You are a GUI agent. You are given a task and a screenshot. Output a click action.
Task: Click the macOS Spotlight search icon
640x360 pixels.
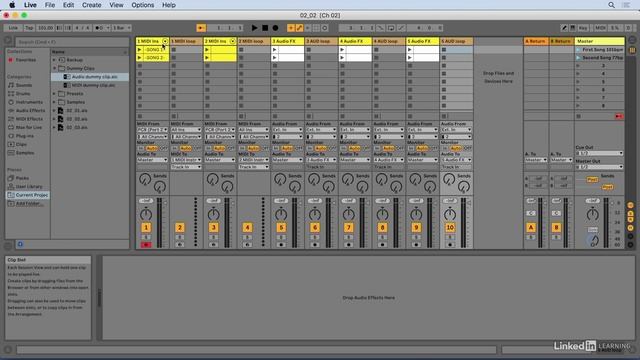click(x=611, y=5)
